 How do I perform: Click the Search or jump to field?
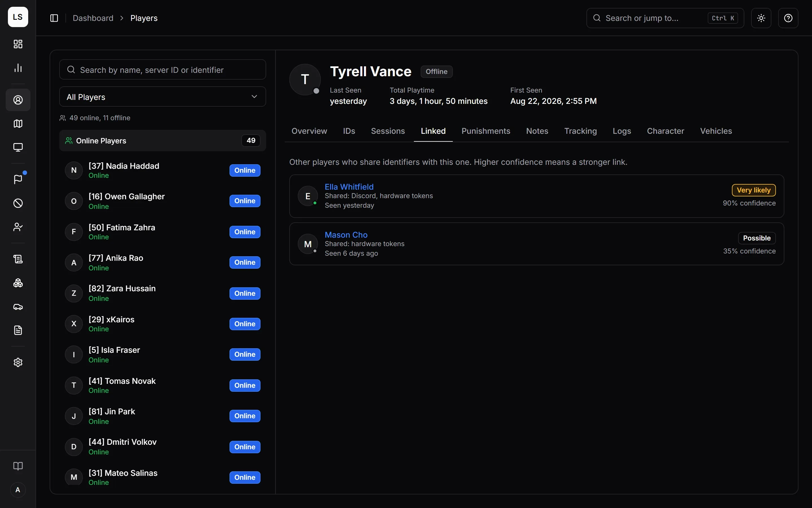coord(665,18)
